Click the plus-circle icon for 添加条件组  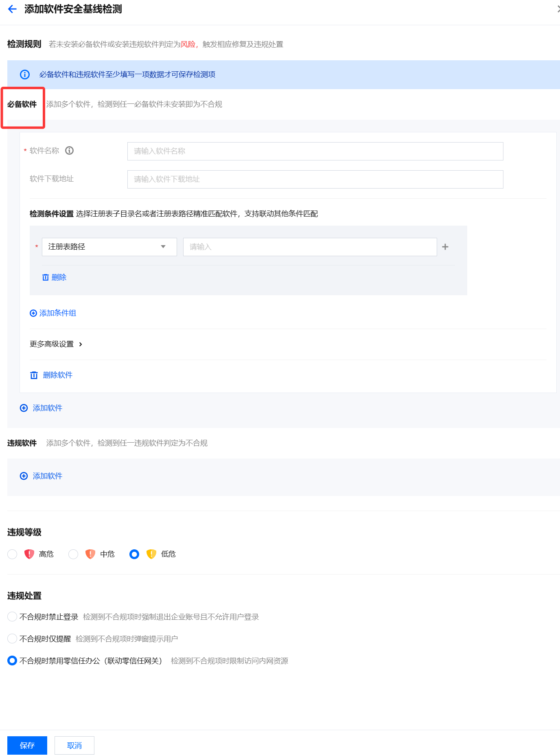tap(33, 313)
